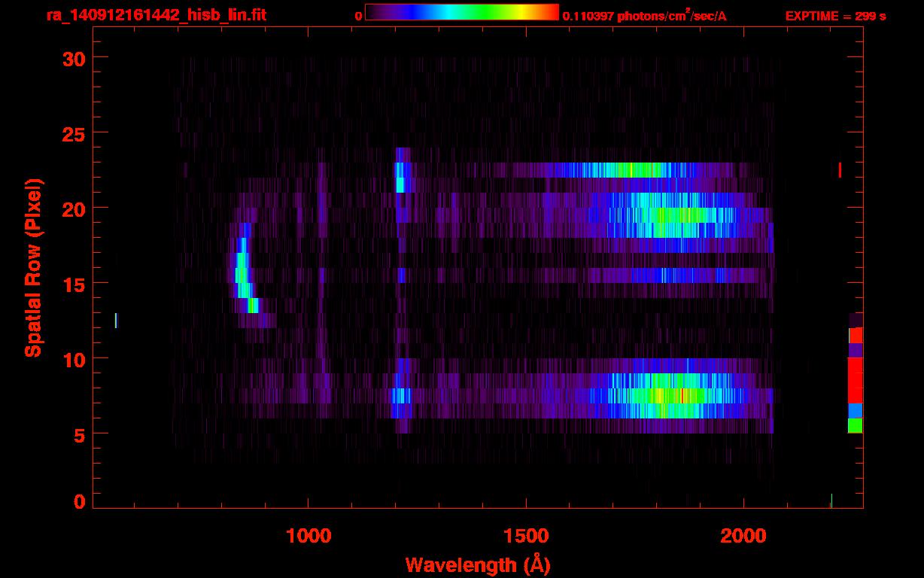
Task: Click the file name ra_140912161442_hisb_lin.fit title
Action: (x=157, y=16)
